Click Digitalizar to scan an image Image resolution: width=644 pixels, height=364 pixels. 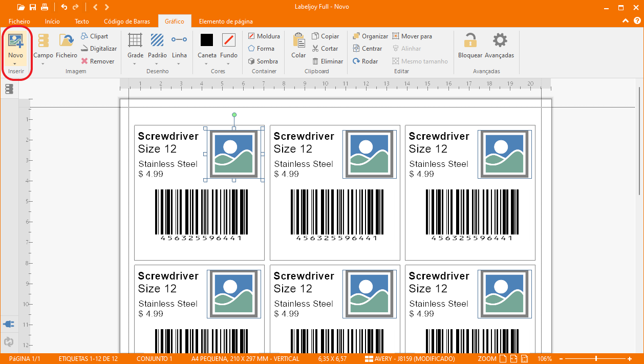98,49
